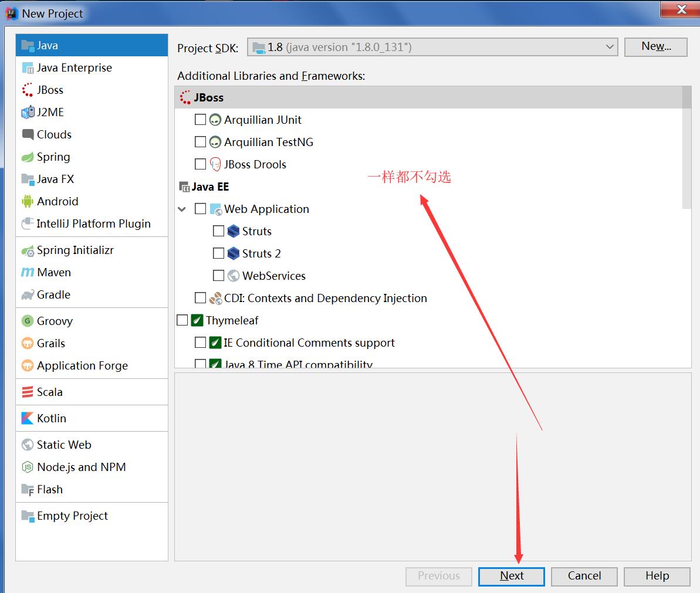Tick the JBoss Drools checkbox
This screenshot has width=700, height=593.
[201, 164]
